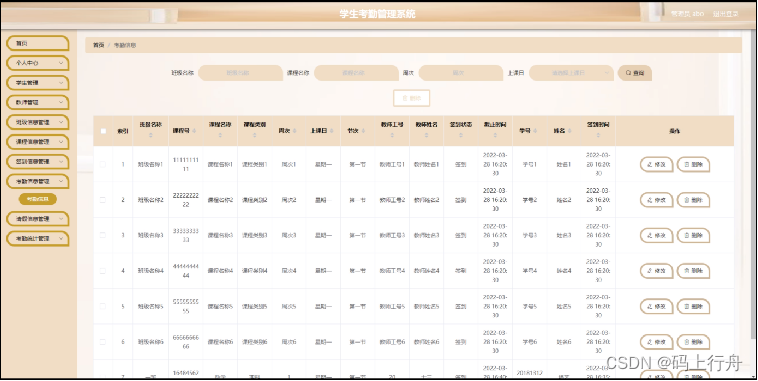Tick the checkbox of row 3
This screenshot has width=758, height=381.
click(x=102, y=235)
